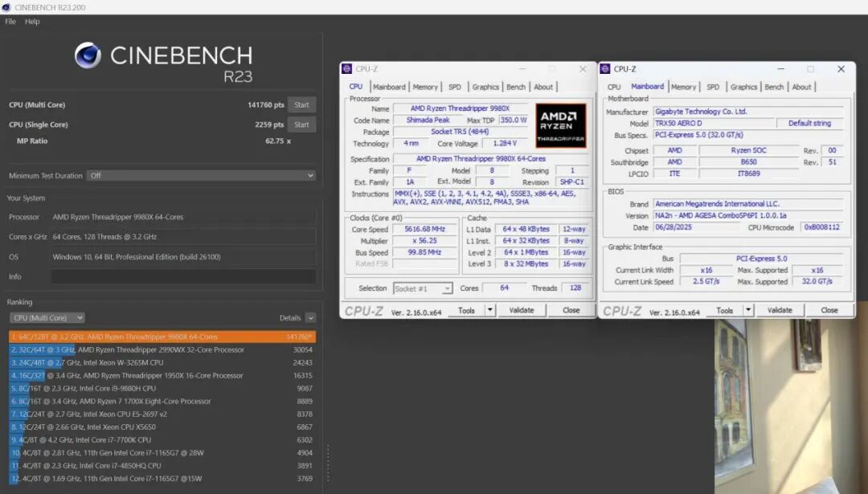Switch to the Bench tab in CPU-Z
868x494 pixels.
click(516, 86)
